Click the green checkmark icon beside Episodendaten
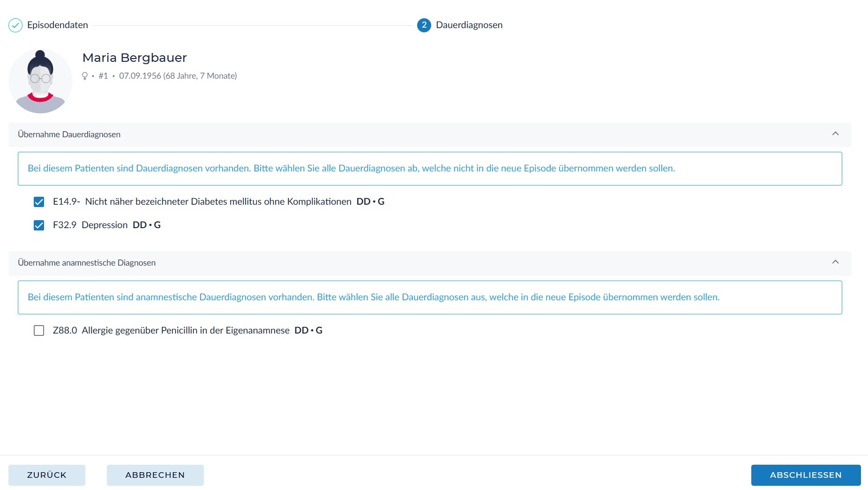The height and width of the screenshot is (490, 868). 15,25
